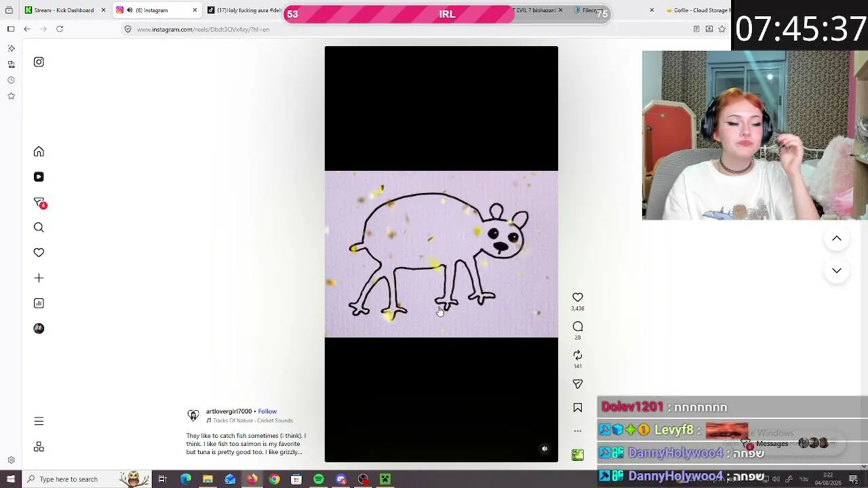Mute the Instagram tab via speaker icon

point(130,10)
